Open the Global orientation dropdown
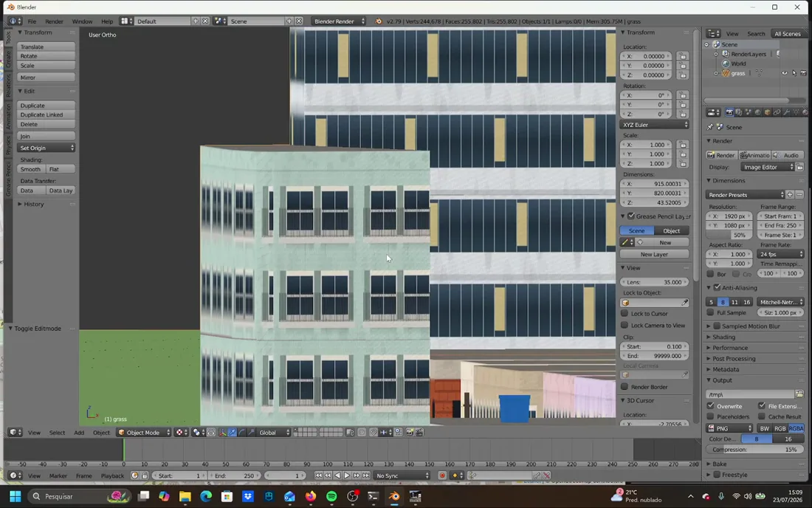 274,433
